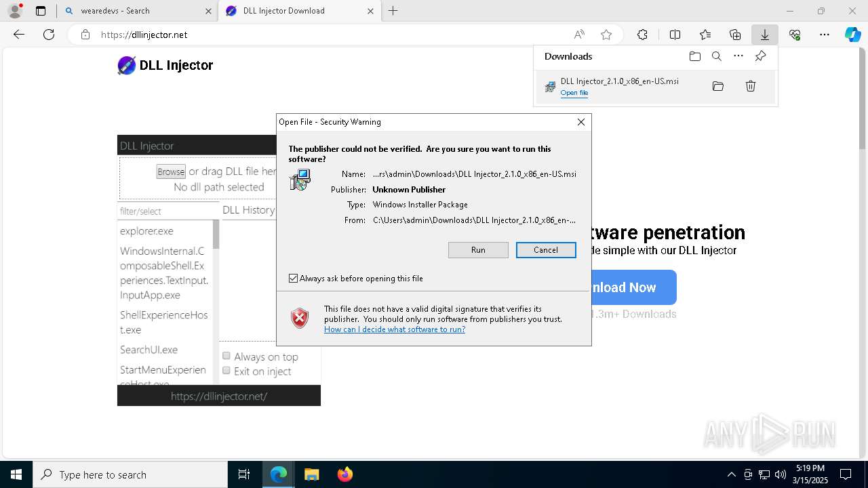This screenshot has width=868, height=488.
Task: Click the Edge taskbar icon
Action: [x=279, y=474]
